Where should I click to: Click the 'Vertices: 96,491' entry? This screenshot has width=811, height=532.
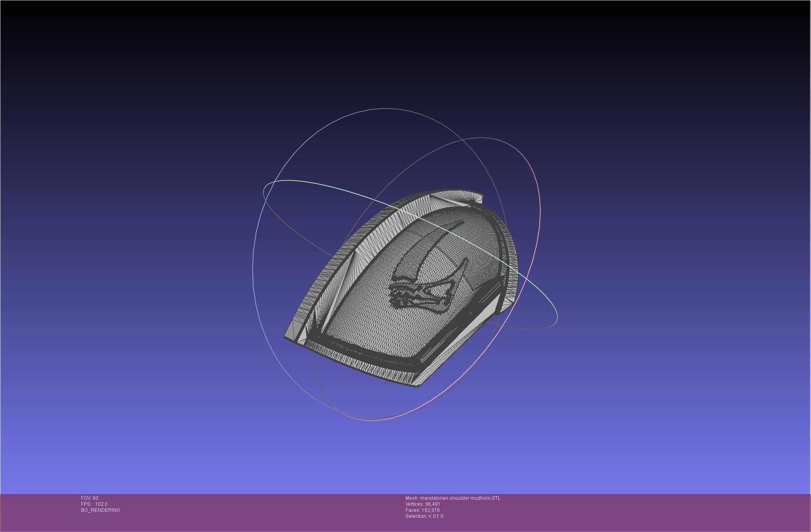point(423,504)
